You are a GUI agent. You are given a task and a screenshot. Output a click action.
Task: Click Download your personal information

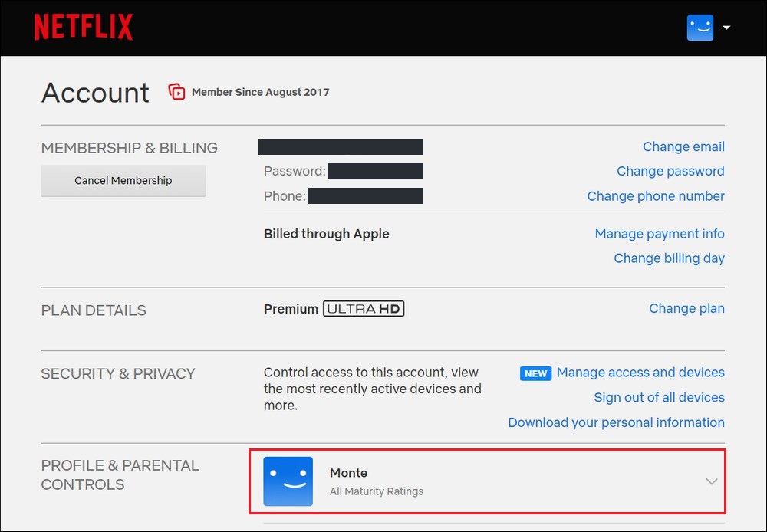pos(616,422)
